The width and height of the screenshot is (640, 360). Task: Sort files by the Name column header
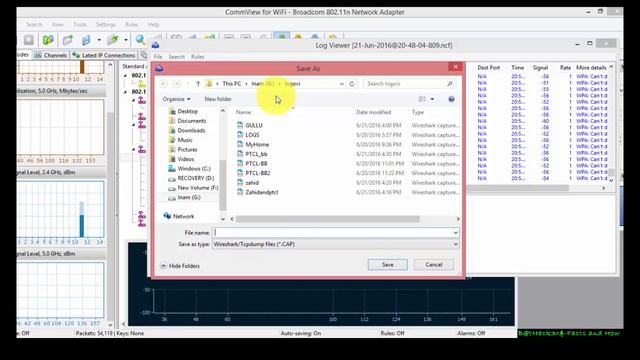(x=243, y=112)
